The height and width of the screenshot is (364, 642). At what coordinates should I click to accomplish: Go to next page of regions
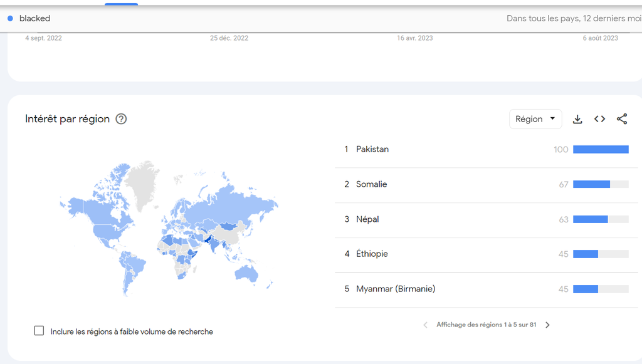547,325
